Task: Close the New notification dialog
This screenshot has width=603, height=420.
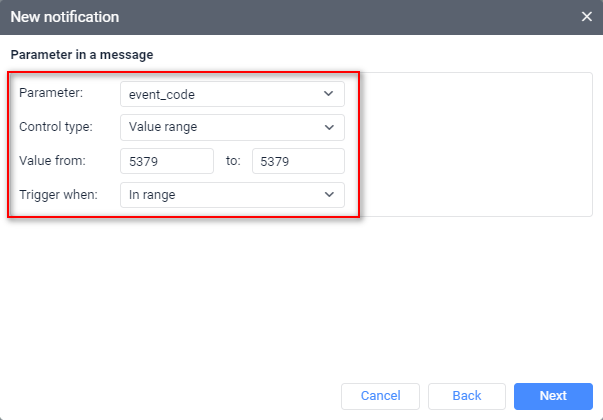Action: [587, 17]
